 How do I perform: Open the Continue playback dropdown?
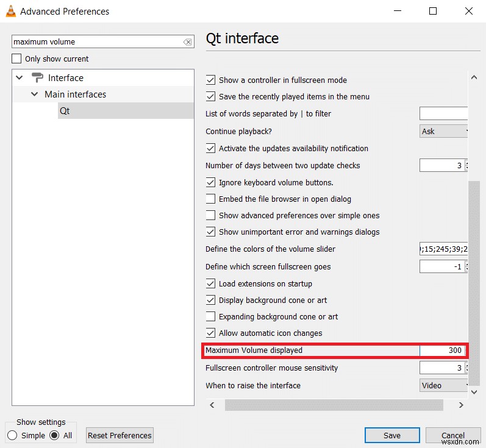[x=443, y=131]
